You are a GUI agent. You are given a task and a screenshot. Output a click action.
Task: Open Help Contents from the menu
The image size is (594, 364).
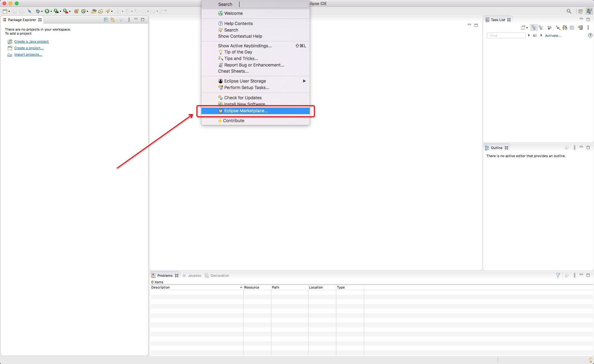coord(256,24)
